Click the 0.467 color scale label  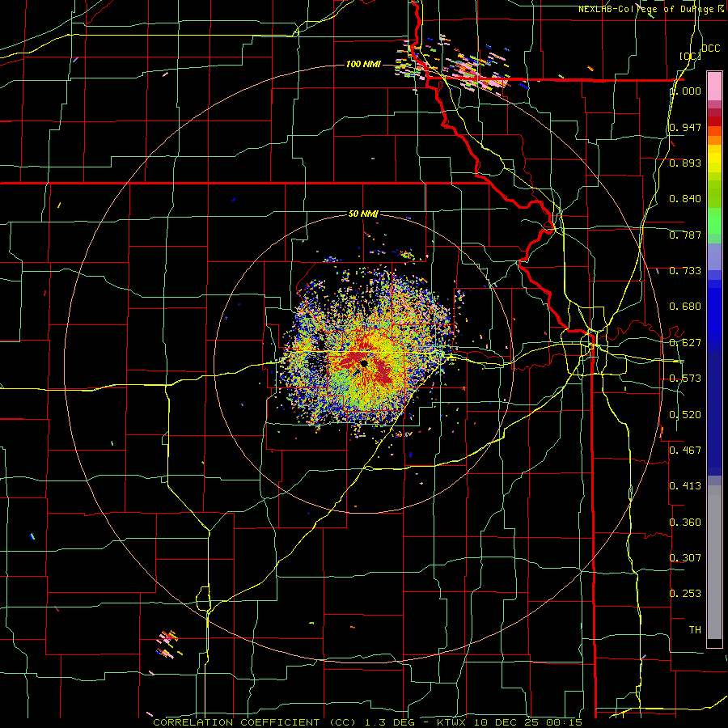coord(685,450)
